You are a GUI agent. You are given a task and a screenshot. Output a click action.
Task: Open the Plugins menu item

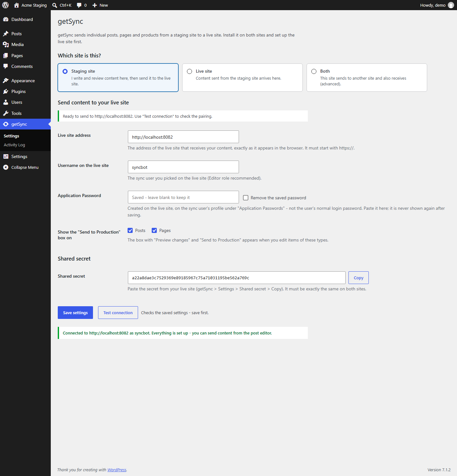tap(25, 91)
